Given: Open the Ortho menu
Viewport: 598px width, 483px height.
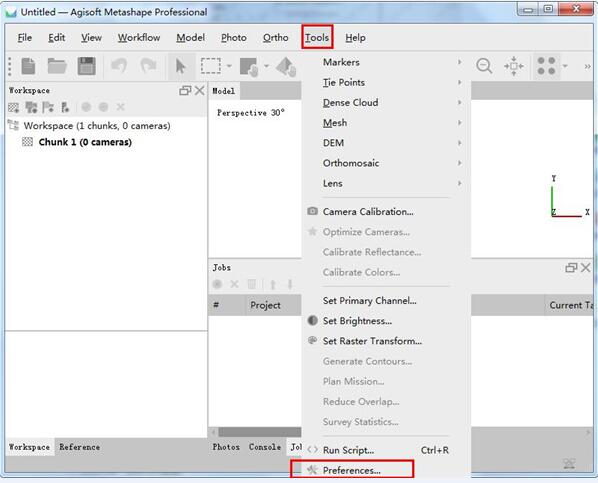Looking at the screenshot, I should 275,38.
